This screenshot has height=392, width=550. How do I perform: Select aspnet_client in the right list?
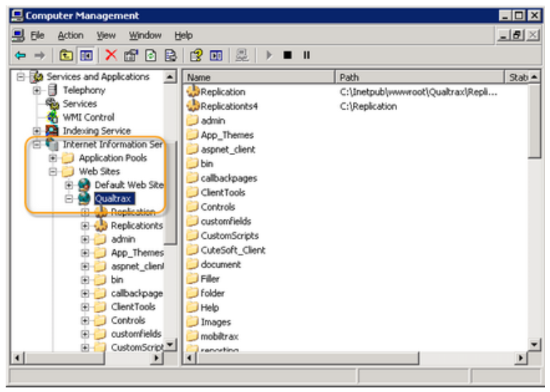(228, 149)
